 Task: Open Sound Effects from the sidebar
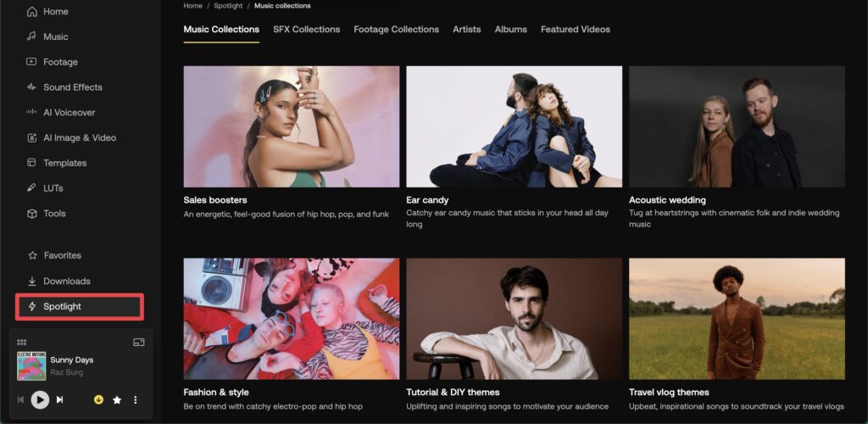(64, 86)
